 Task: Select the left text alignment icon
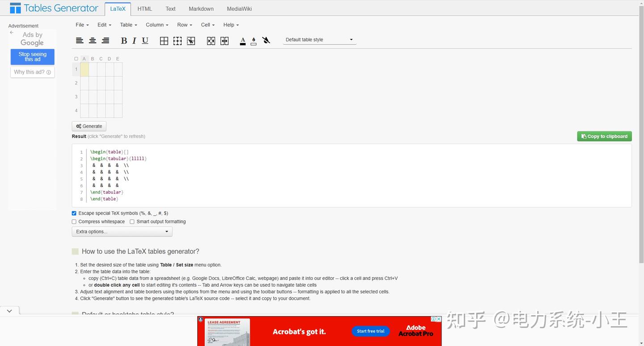click(x=80, y=40)
